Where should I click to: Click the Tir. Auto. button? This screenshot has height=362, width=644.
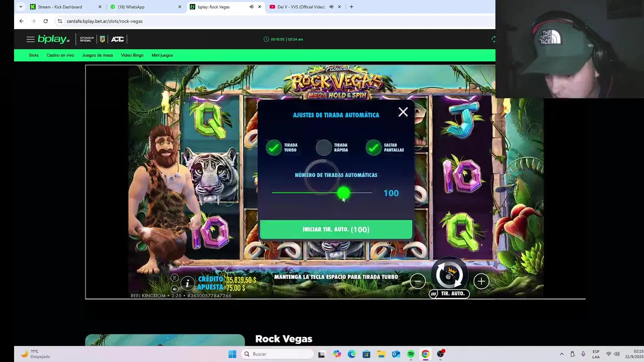coord(449,294)
